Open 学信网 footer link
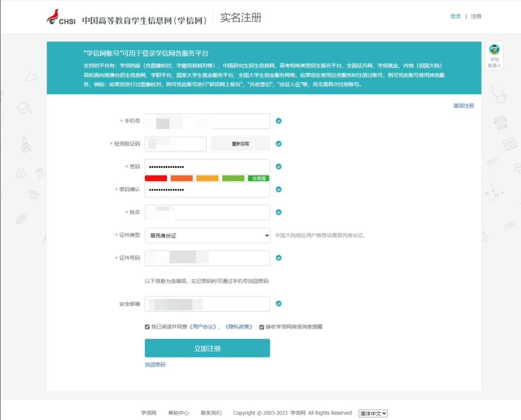The image size is (521, 420). (148, 413)
